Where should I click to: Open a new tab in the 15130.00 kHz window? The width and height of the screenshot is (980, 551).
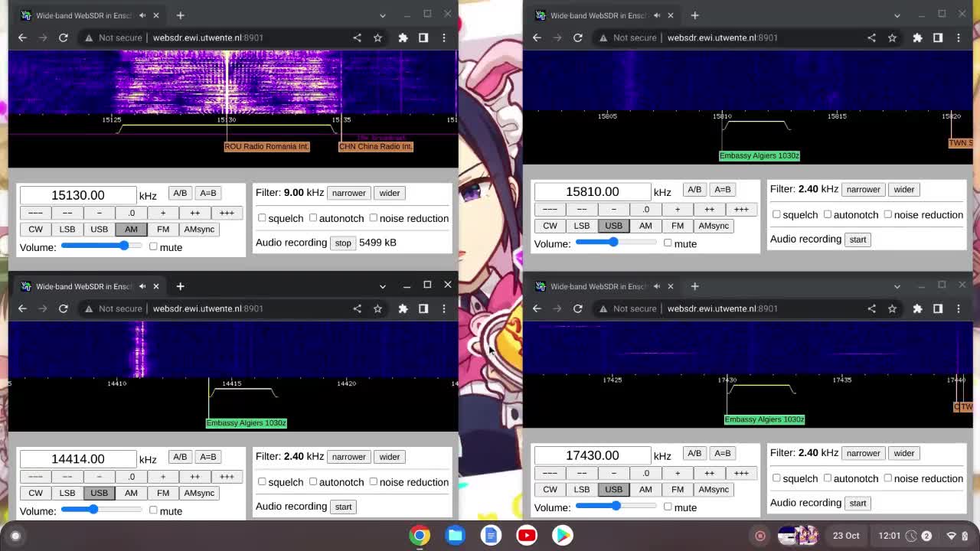click(x=180, y=15)
